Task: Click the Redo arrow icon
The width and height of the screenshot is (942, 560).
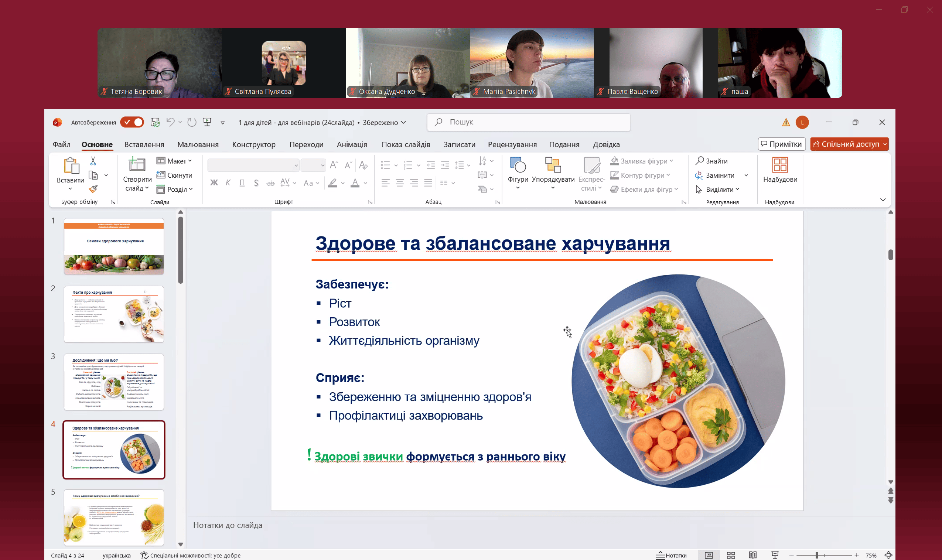Action: tap(192, 122)
